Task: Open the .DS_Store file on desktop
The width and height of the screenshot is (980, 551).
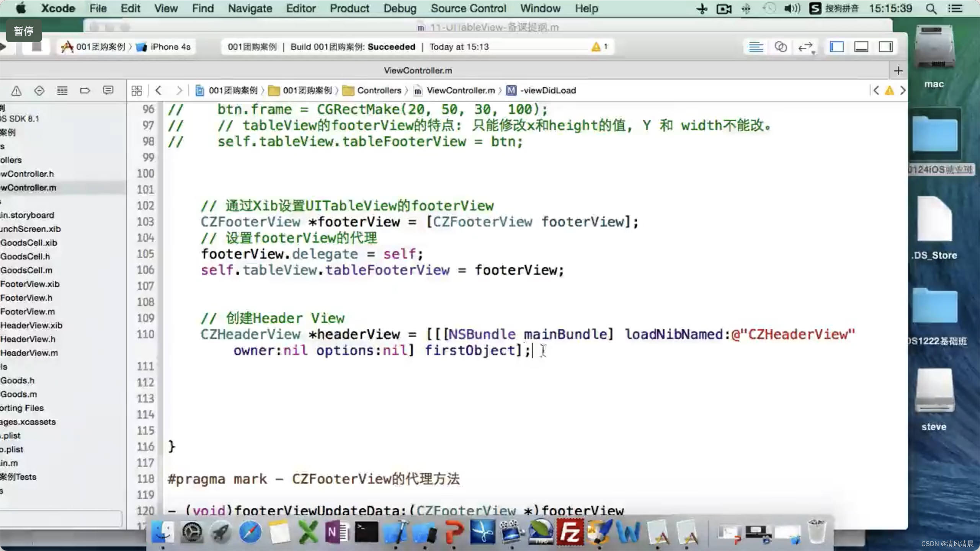Action: (x=934, y=228)
